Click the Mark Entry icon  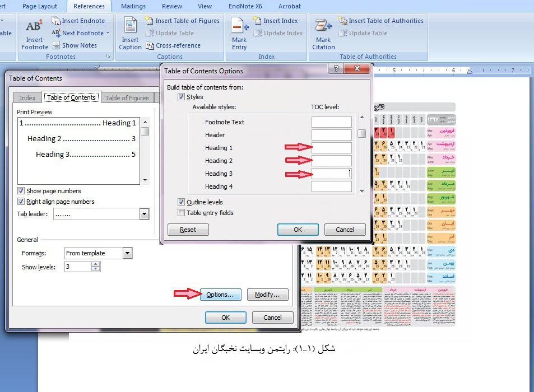(x=239, y=27)
